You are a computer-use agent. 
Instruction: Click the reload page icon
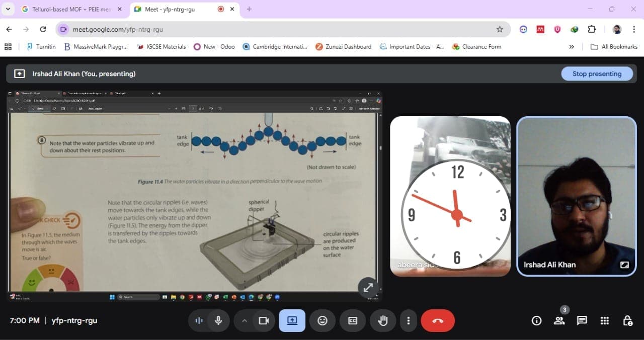pos(43,29)
